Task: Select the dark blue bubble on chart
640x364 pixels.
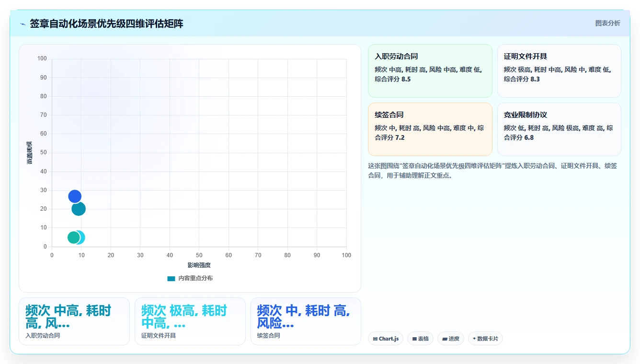Action: click(x=75, y=196)
